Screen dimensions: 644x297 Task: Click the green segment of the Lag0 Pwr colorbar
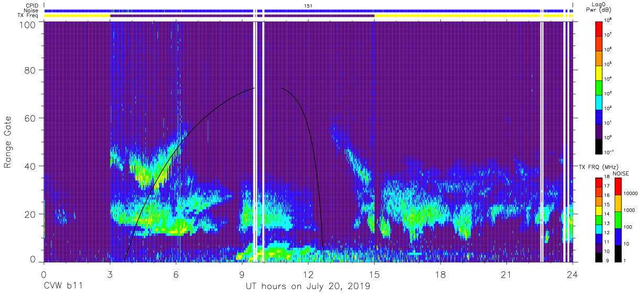coord(599,87)
